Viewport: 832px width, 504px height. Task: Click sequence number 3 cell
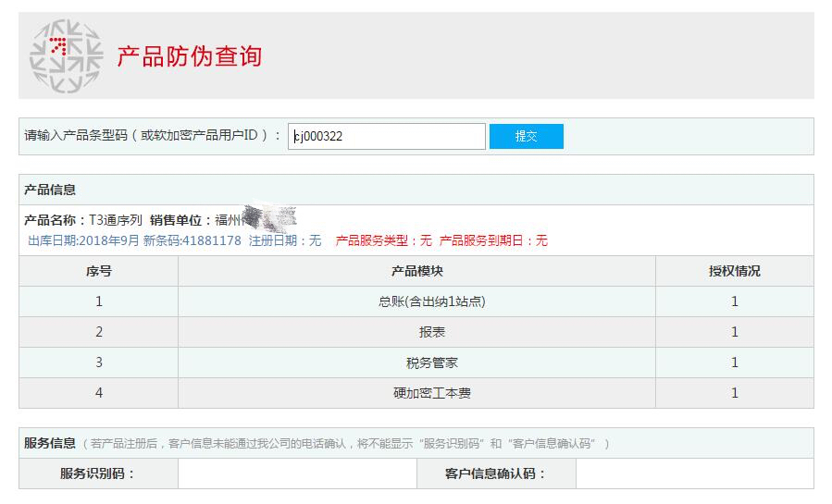99,363
